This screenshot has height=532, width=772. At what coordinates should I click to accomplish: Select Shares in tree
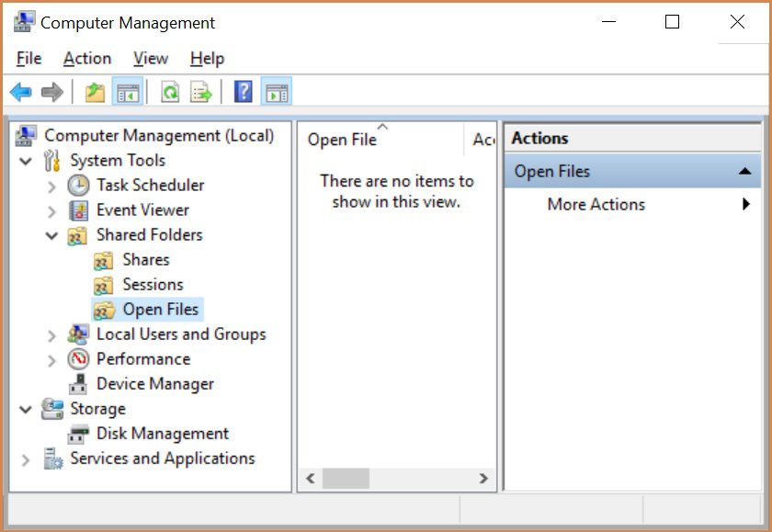pos(146,259)
